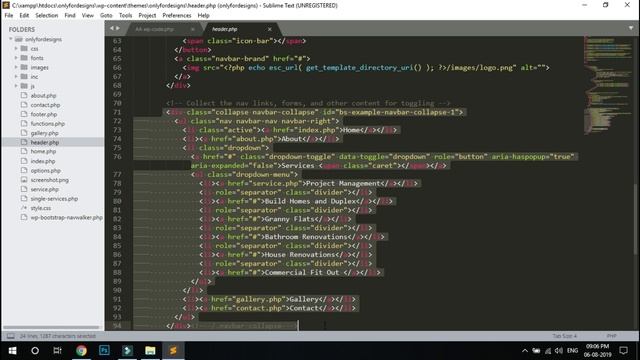Change PHP syntax in status bar
Image resolution: width=640 pixels, height=360 pixels.
click(611, 336)
